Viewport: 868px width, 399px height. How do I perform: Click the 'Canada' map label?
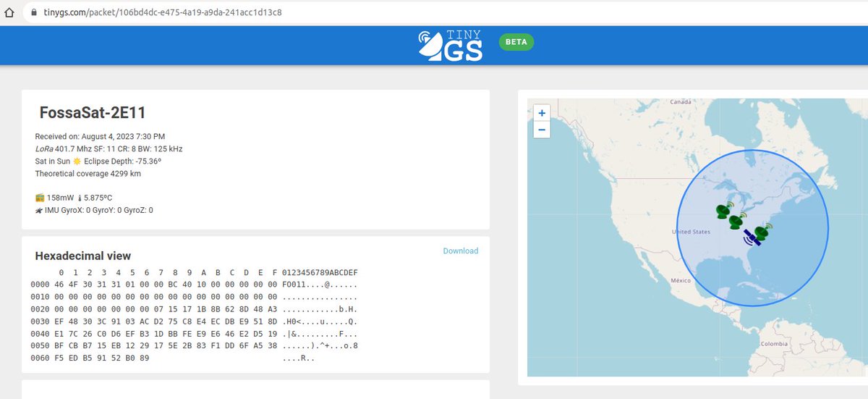pos(681,102)
